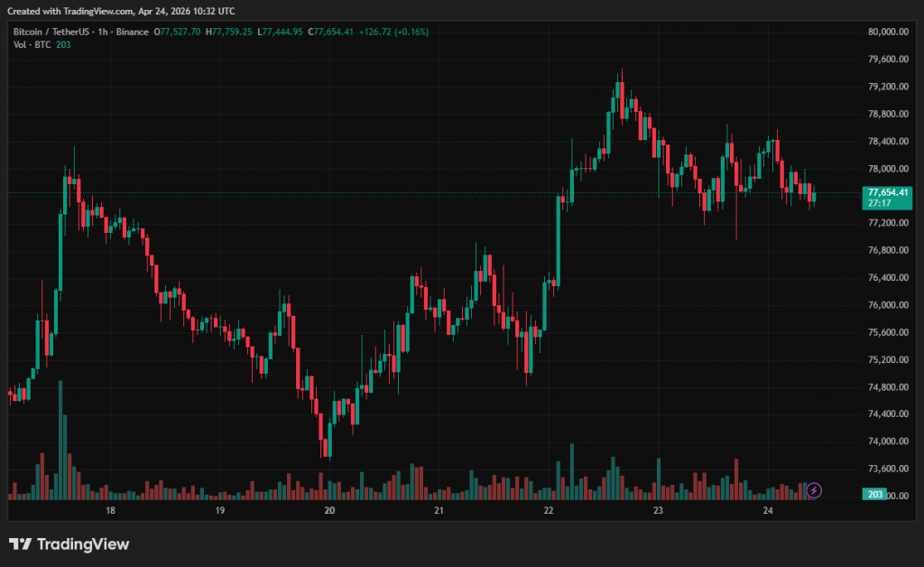This screenshot has width=924, height=567.
Task: Select date 18 on the time axis
Action: (110, 511)
